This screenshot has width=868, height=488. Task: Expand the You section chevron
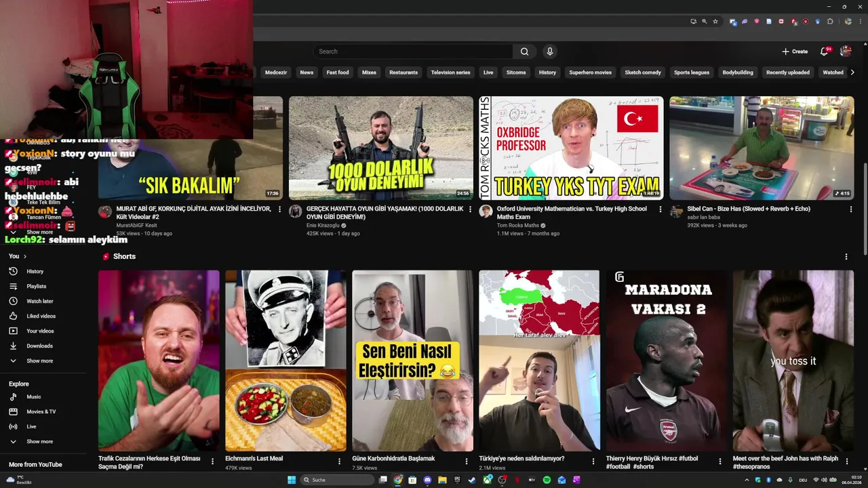[25, 256]
